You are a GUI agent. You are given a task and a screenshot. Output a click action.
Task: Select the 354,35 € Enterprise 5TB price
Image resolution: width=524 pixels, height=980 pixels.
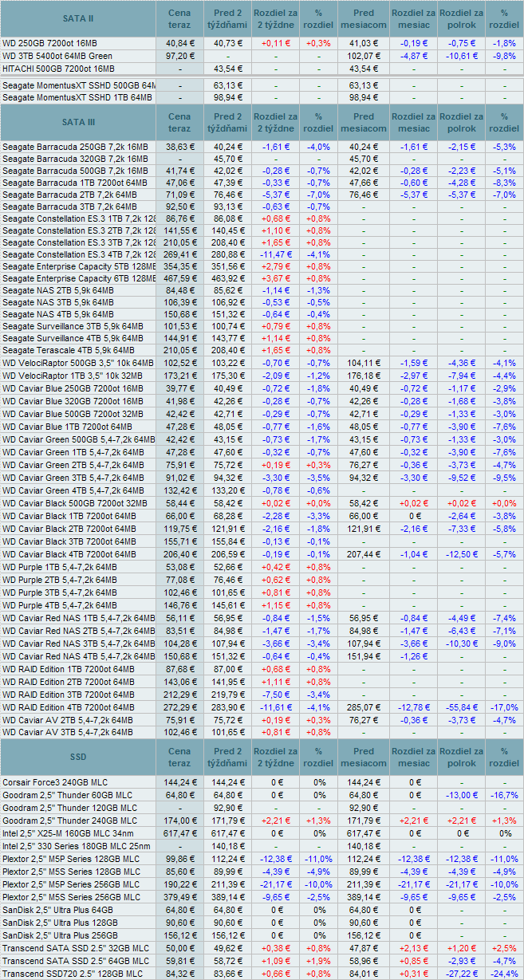pos(179,266)
